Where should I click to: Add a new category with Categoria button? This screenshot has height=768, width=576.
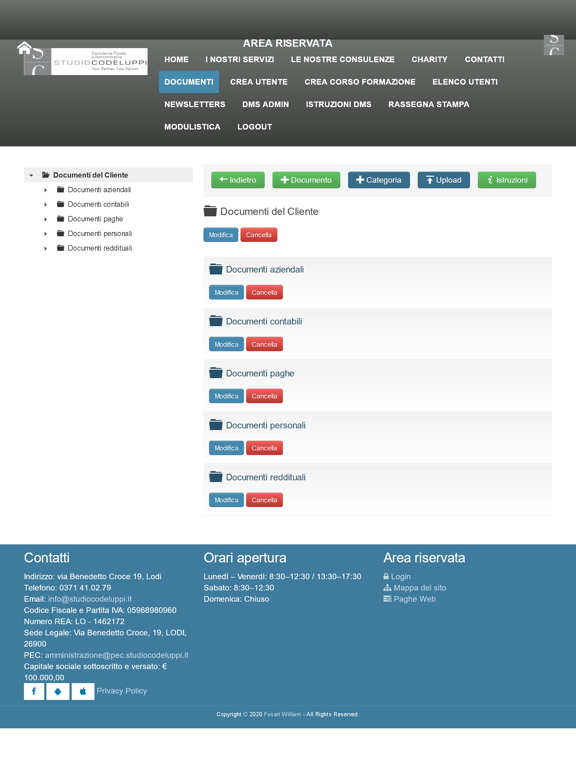coord(379,180)
